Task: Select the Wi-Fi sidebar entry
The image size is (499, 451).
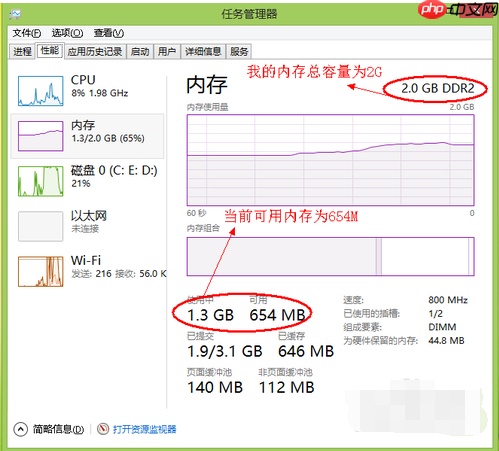Action: [88, 271]
